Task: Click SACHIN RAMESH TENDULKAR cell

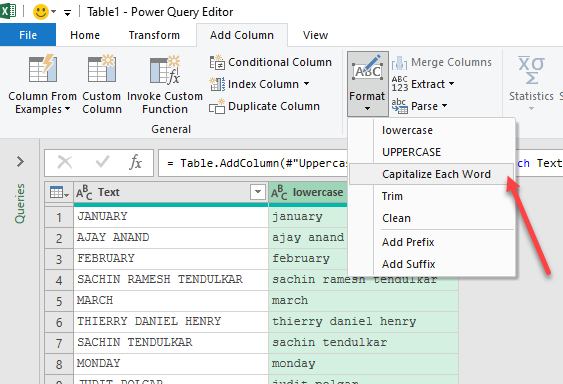Action: 171,280
